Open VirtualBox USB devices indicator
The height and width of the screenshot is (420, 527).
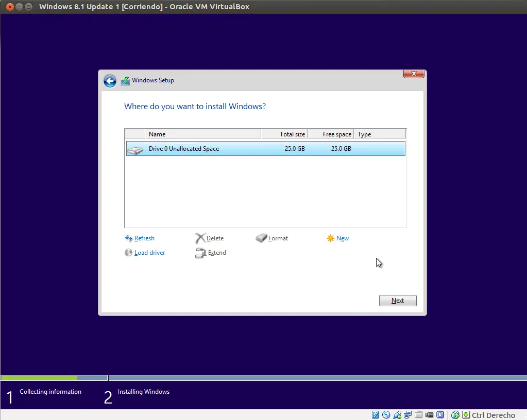(397, 415)
